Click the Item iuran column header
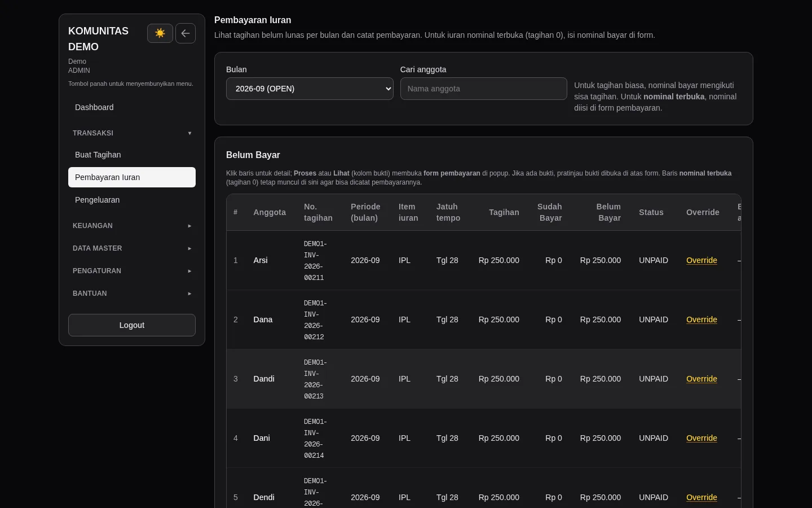Viewport: 812px width, 508px height. click(x=408, y=212)
